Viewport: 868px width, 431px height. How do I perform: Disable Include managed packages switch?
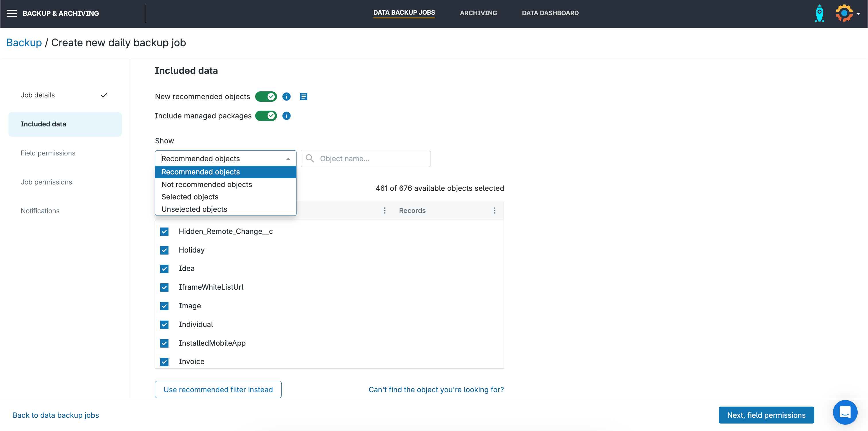266,116
